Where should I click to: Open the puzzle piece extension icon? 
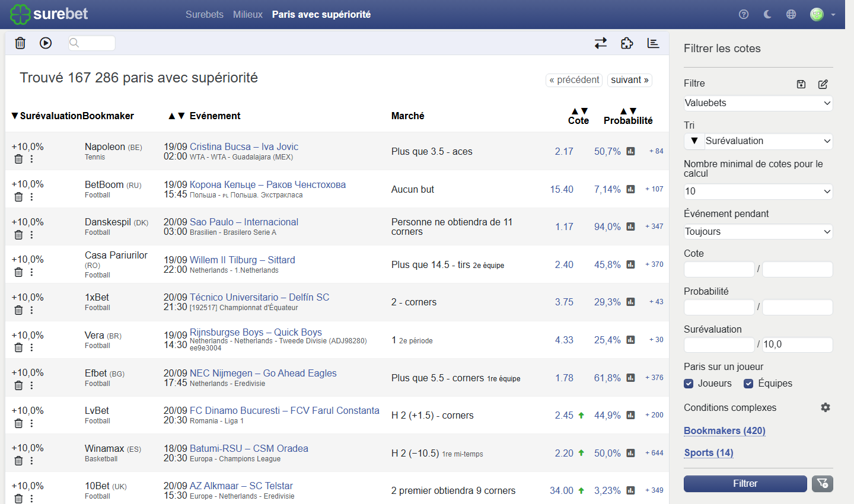tap(627, 43)
